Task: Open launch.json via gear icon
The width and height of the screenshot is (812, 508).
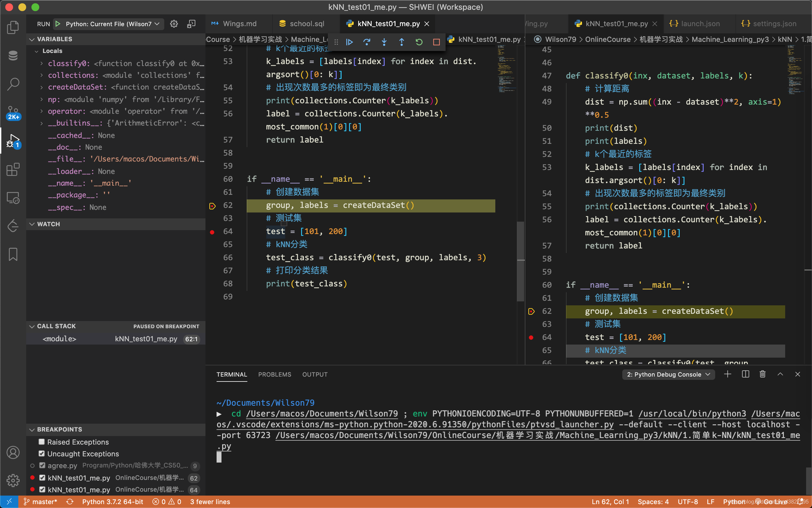Action: pyautogui.click(x=174, y=24)
